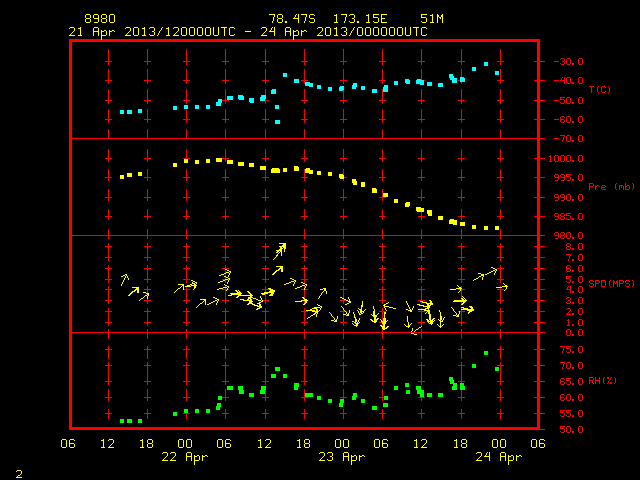
Task: Click the SPD(MPS) wind speed label
Action: (x=611, y=283)
